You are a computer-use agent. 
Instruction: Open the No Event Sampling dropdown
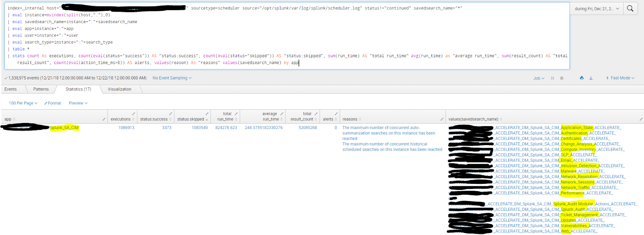(172, 78)
